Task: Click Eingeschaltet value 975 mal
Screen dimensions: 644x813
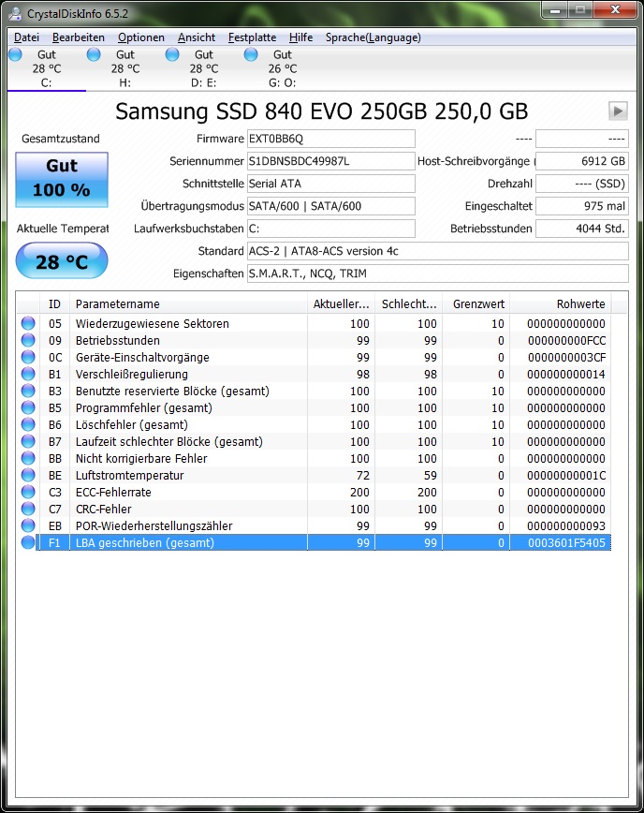Action: [582, 206]
